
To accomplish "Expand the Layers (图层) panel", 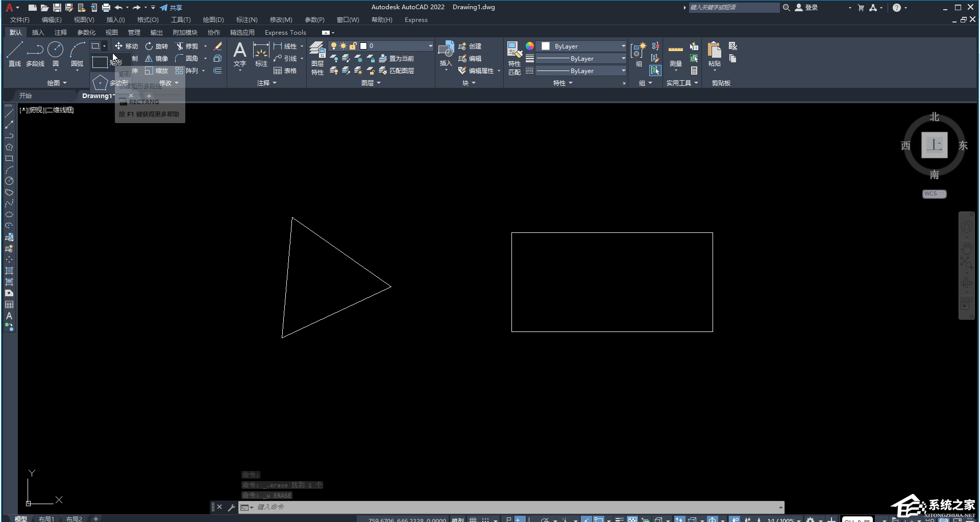I will tap(371, 83).
